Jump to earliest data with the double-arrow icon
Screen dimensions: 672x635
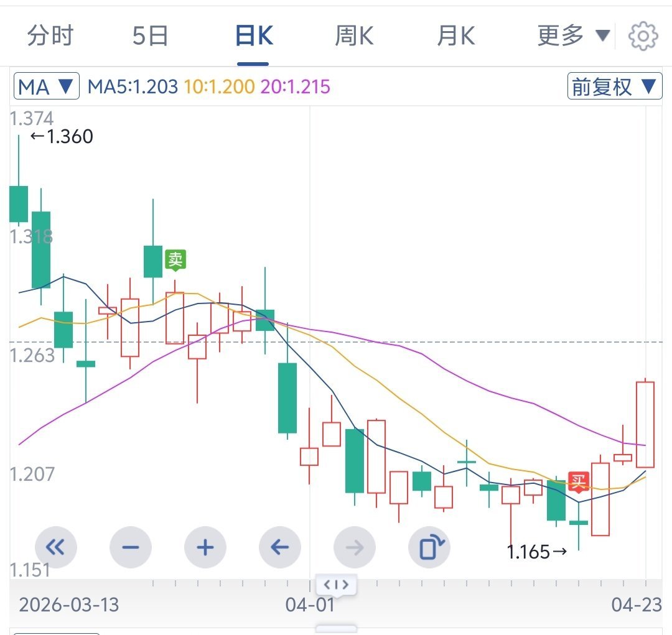(56, 547)
